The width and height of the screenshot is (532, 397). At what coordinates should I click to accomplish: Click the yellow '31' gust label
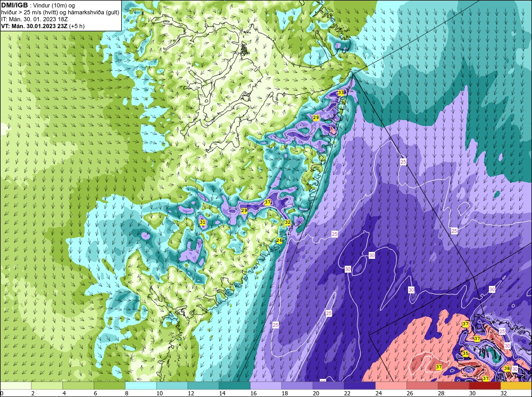click(203, 222)
